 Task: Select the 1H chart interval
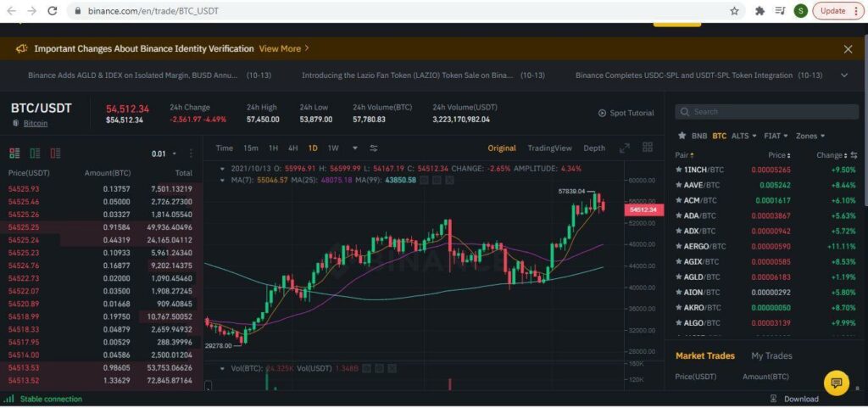point(274,148)
